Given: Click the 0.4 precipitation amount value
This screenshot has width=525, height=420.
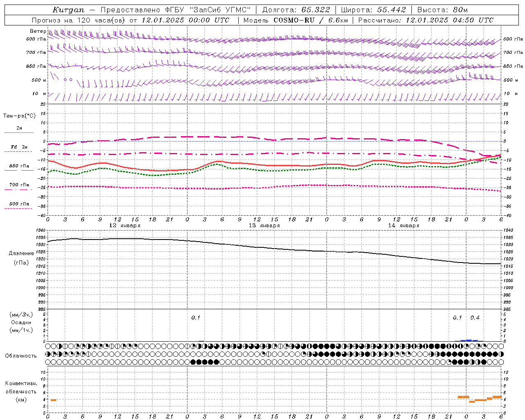Looking at the screenshot, I should click(x=475, y=318).
